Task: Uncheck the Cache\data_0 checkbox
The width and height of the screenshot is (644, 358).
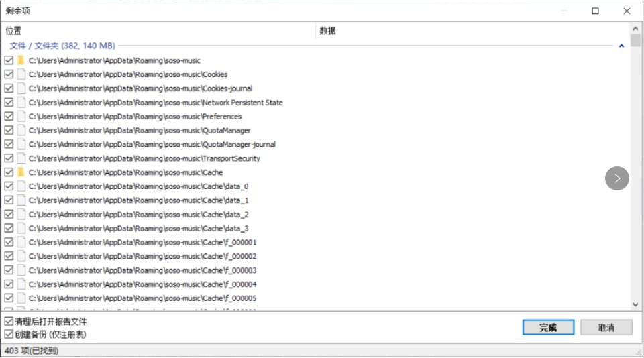Action: tap(9, 186)
